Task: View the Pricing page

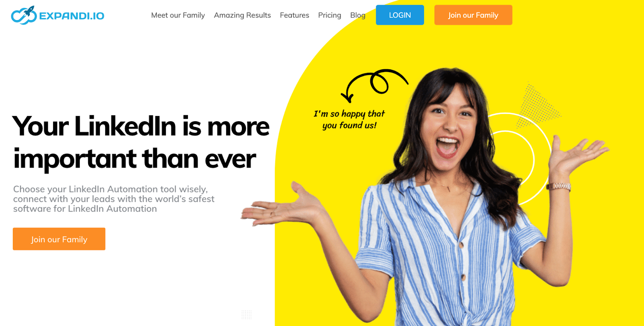Action: (x=330, y=15)
